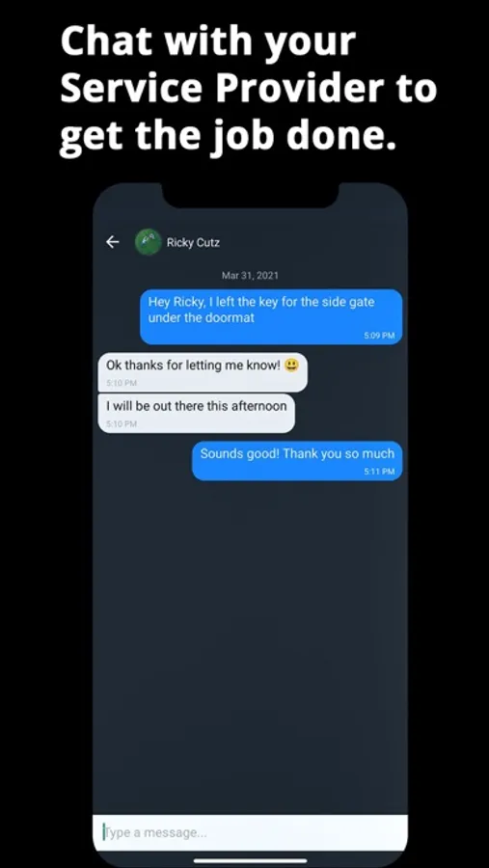This screenshot has height=868, width=489.
Task: Tap the phone notch at screen top
Action: (251, 195)
